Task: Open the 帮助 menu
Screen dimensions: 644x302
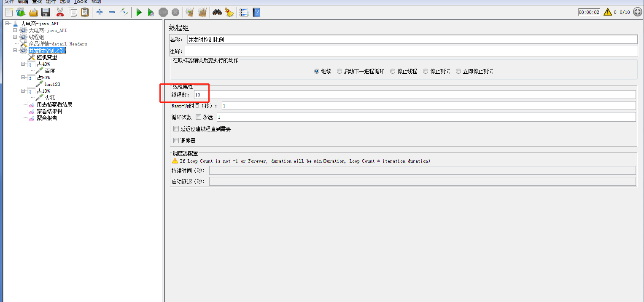Action: tap(96, 2)
